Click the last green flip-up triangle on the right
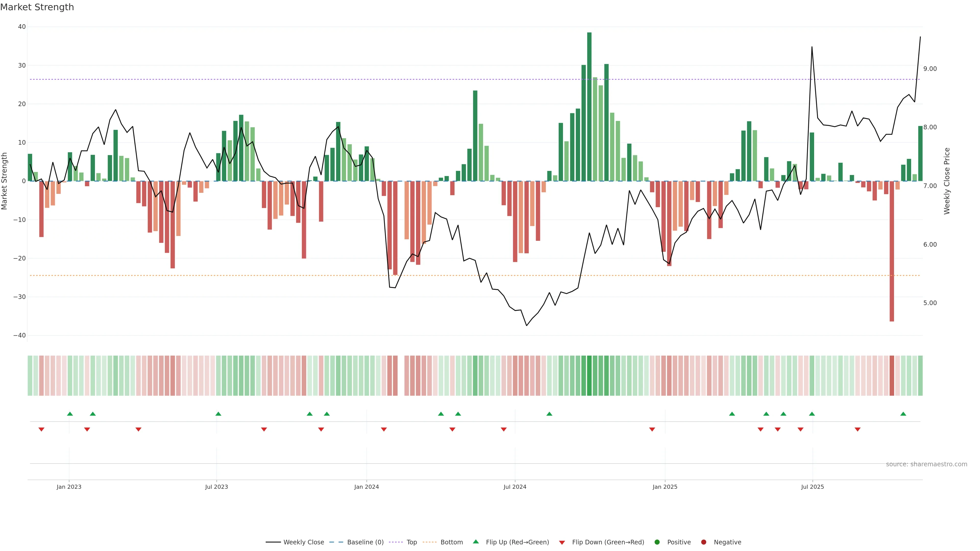This screenshot has height=551, width=980. 903,414
